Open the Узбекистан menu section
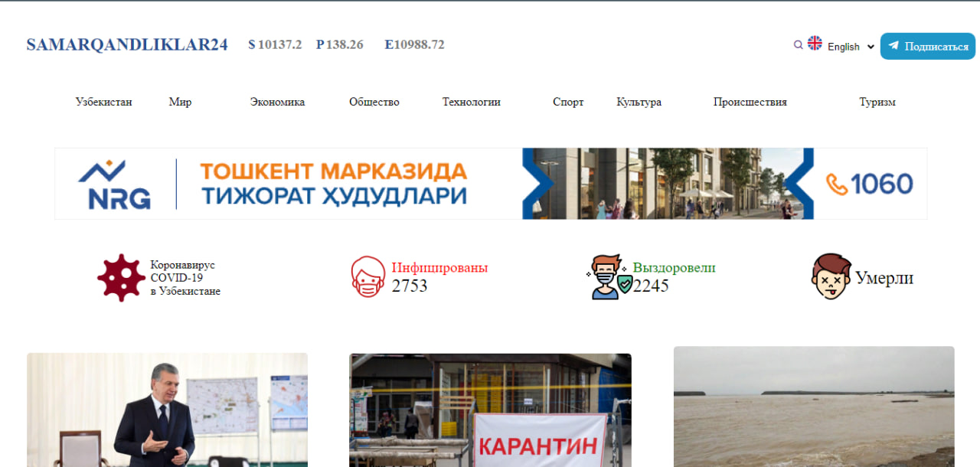This screenshot has height=467, width=980. click(x=103, y=102)
